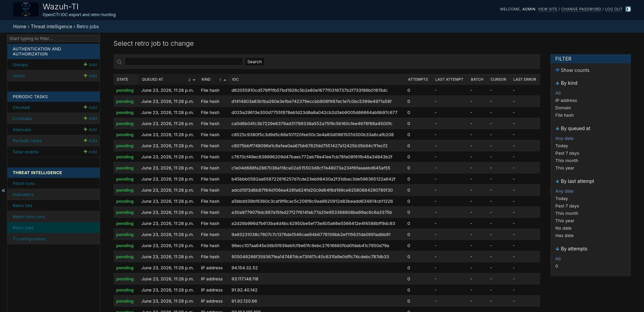
Task: Open the Crontabs model link
Action: click(x=22, y=119)
